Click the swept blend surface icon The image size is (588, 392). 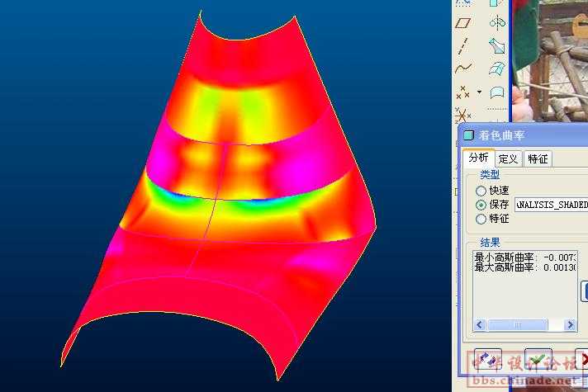point(497,45)
